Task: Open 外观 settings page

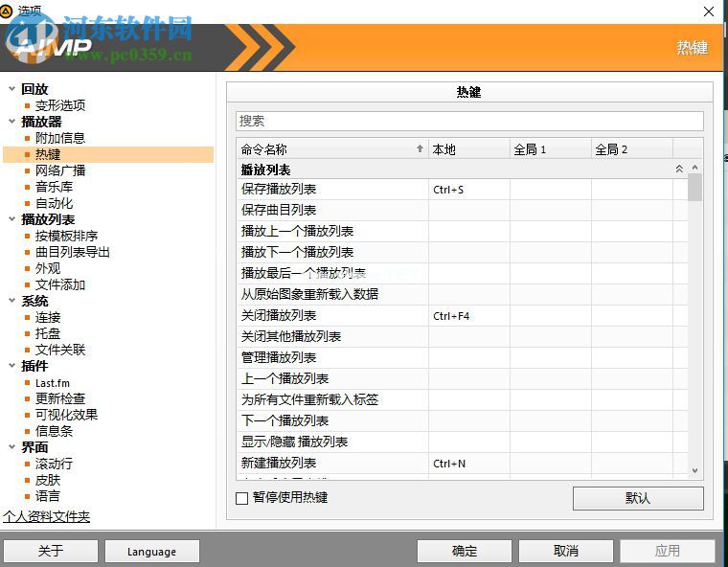Action: pos(48,268)
